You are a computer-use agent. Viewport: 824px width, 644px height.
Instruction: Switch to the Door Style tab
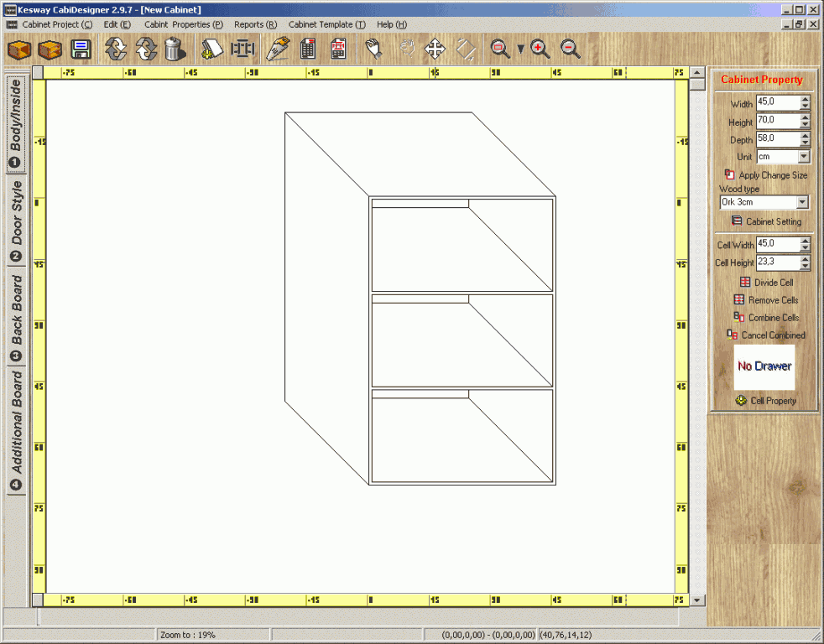tap(16, 221)
